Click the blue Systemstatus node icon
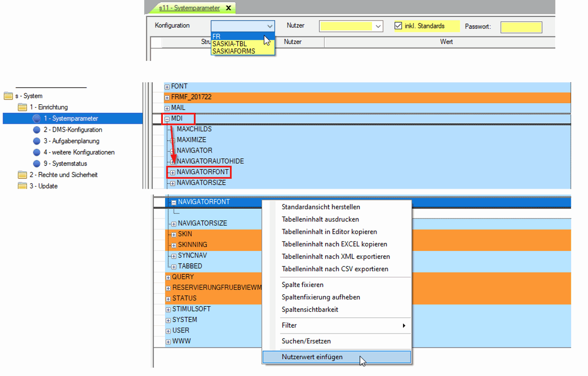This screenshot has width=588, height=376. coord(37,164)
